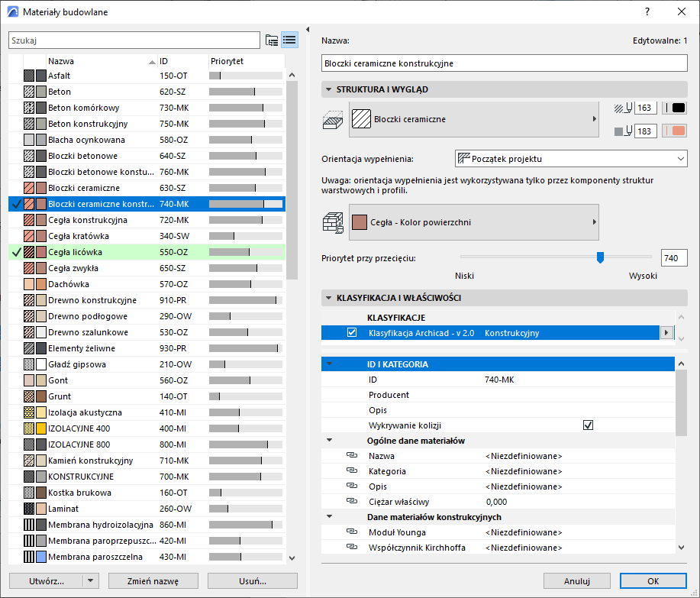The height and width of the screenshot is (598, 700).
Task: Confirm with the OK button
Action: coord(653,581)
